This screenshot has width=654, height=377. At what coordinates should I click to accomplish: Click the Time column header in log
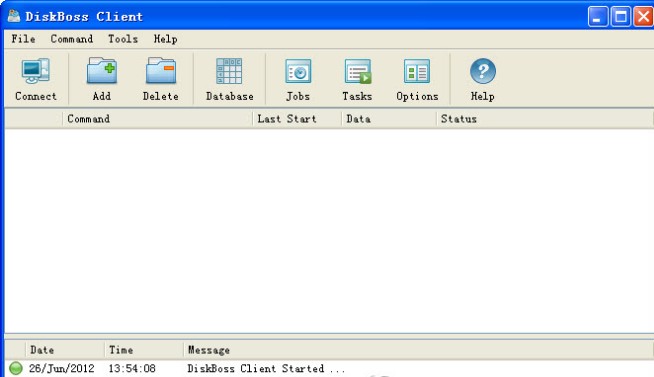point(144,350)
